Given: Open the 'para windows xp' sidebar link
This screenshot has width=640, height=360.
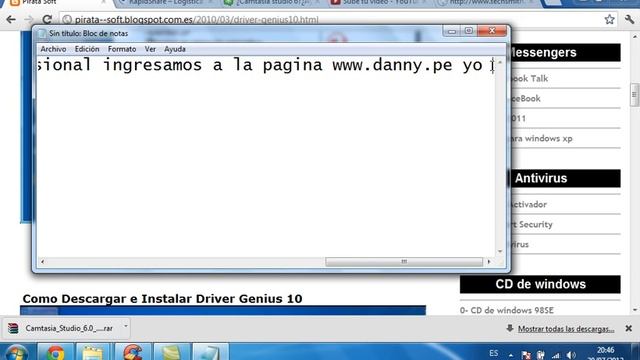Looking at the screenshot, I should point(542,139).
